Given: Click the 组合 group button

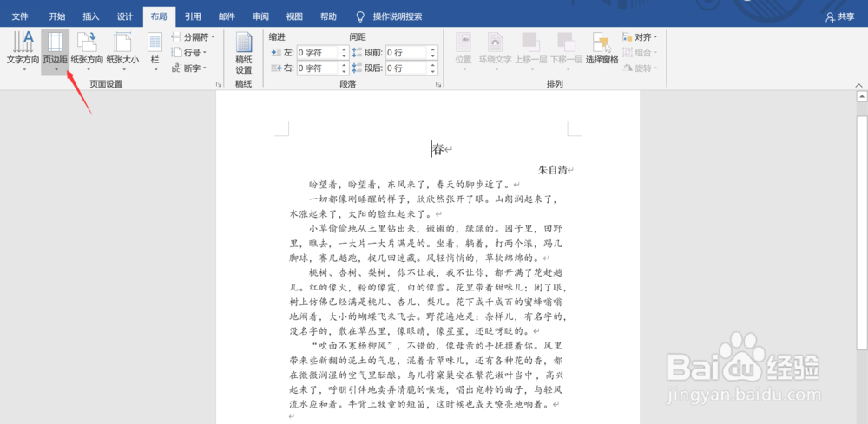Looking at the screenshot, I should tap(640, 53).
